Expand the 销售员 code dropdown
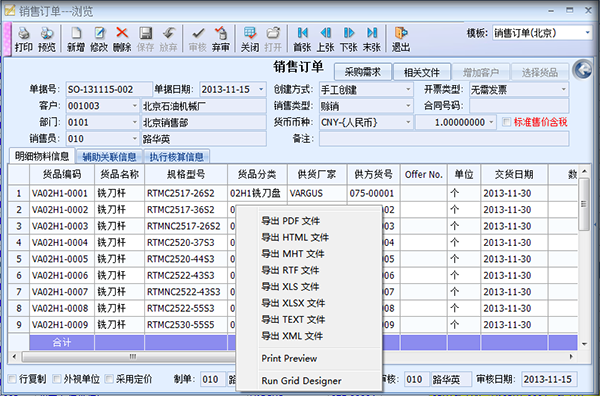600x396 pixels. [135, 139]
